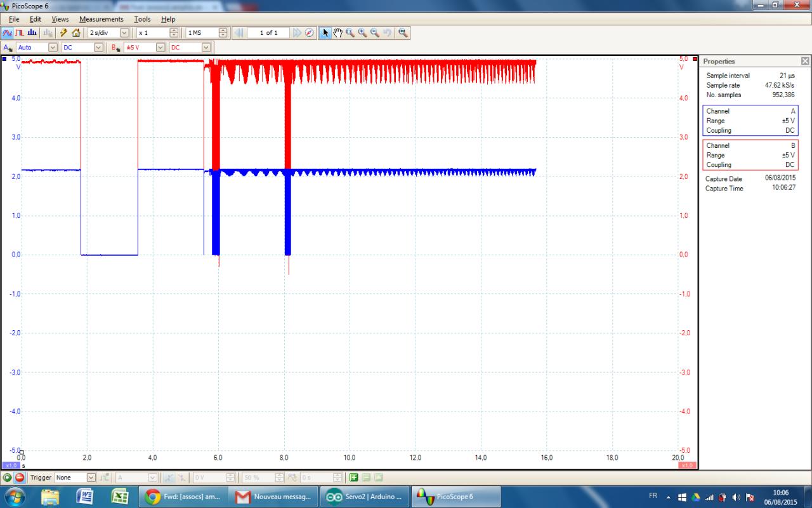Click the 1 MS sample count stepper arrows

223,32
